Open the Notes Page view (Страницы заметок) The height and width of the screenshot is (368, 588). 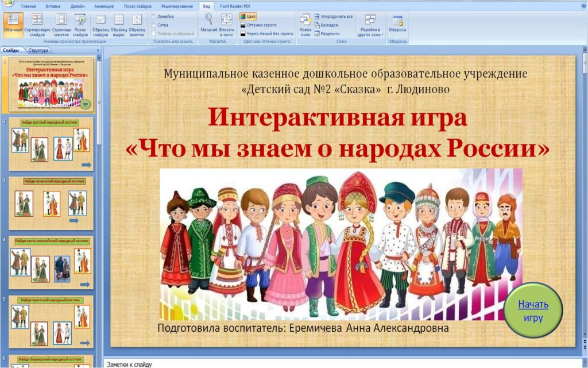[x=60, y=26]
